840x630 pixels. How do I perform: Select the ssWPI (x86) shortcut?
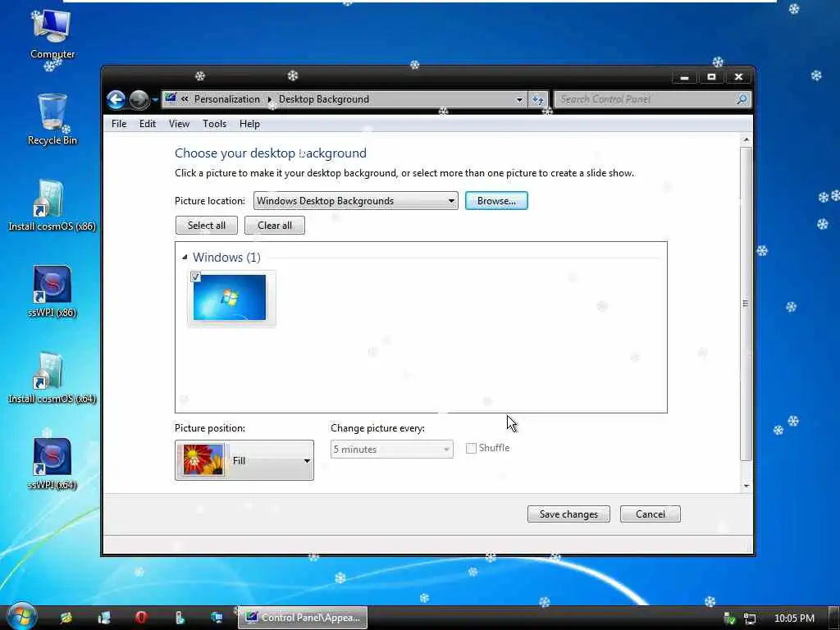coord(52,291)
